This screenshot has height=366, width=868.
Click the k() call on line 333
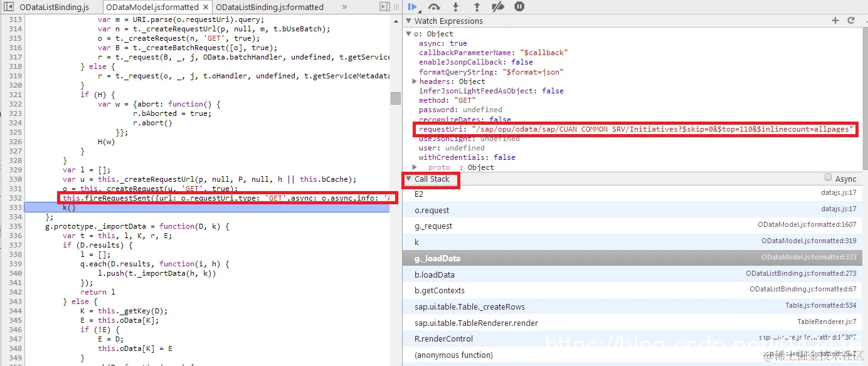[x=68, y=207]
